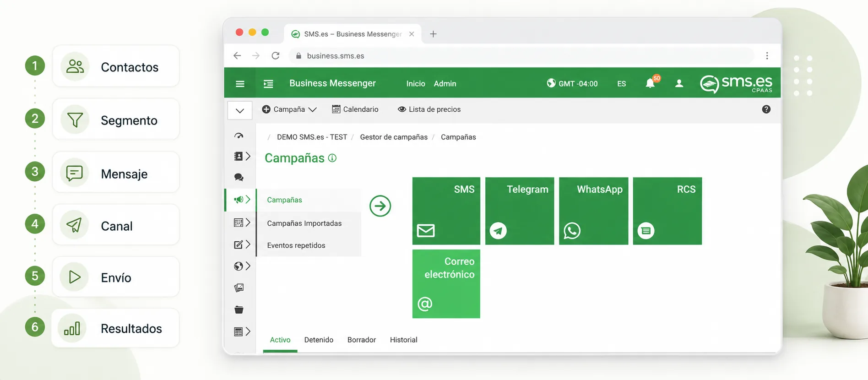Click the Canal step card

pos(116,225)
